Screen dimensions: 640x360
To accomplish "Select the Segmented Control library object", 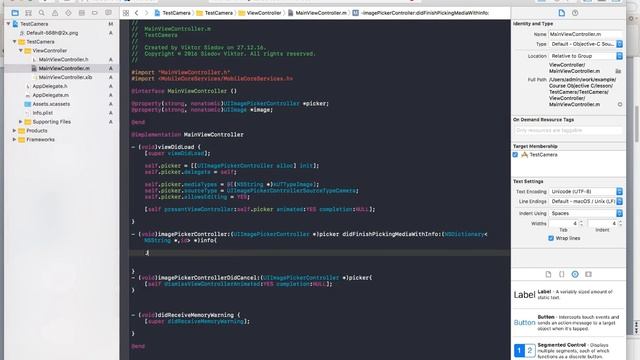I will pyautogui.click(x=568, y=350).
